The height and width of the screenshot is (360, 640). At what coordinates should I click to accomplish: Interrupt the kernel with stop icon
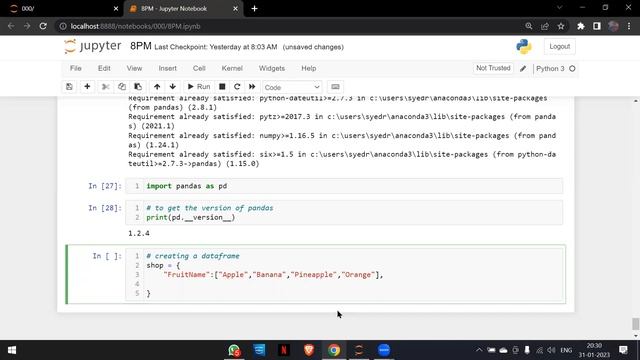[222, 87]
